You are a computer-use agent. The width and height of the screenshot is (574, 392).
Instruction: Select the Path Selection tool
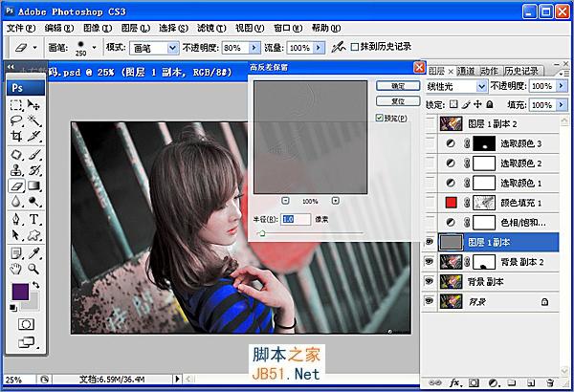(x=16, y=234)
